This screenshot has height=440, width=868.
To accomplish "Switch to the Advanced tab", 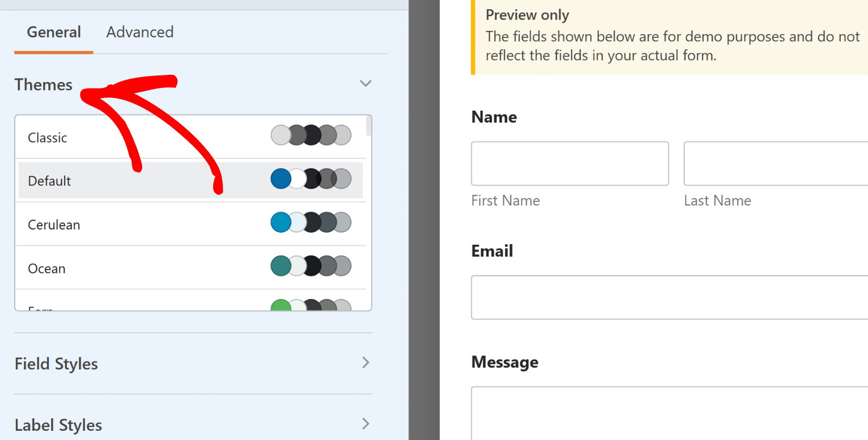I will coord(139,32).
